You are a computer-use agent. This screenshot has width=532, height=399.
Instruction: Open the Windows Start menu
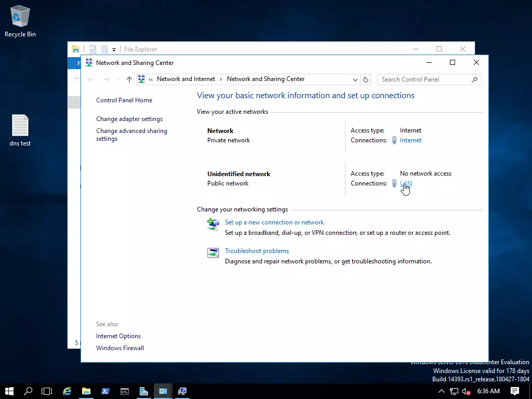(9, 391)
